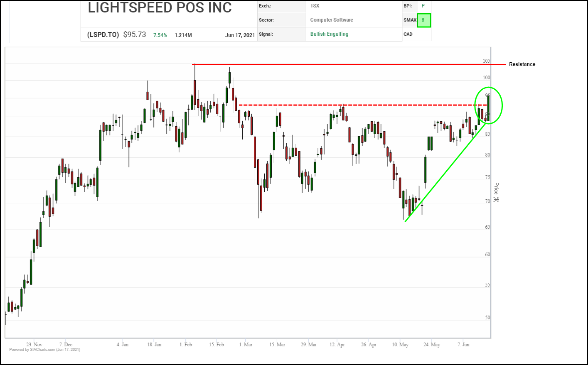This screenshot has height=365, width=588.
Task: Click the 100 price axis label
Action: click(x=486, y=78)
